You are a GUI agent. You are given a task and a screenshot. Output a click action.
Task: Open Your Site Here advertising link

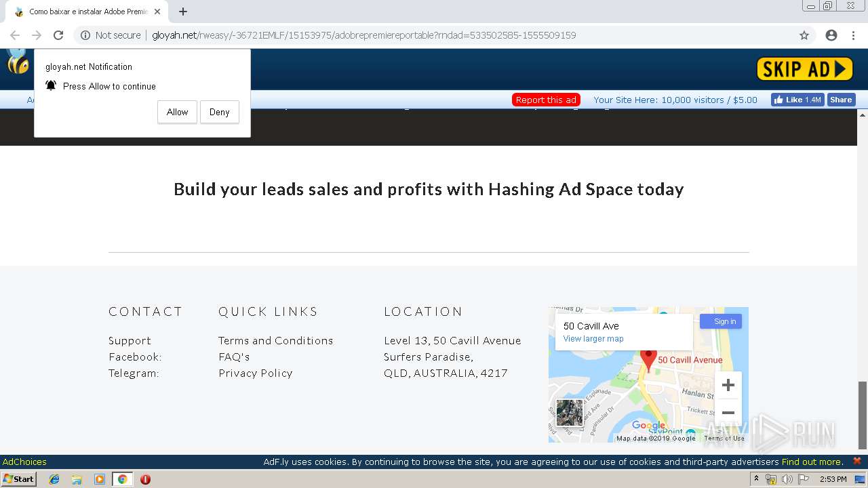point(675,100)
